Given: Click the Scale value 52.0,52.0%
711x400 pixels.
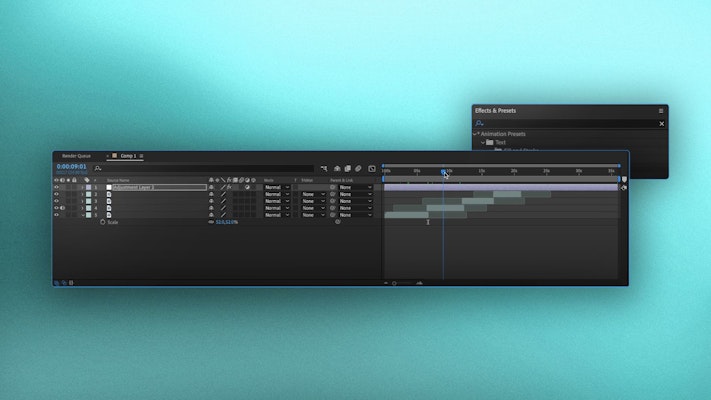Looking at the screenshot, I should click(227, 222).
